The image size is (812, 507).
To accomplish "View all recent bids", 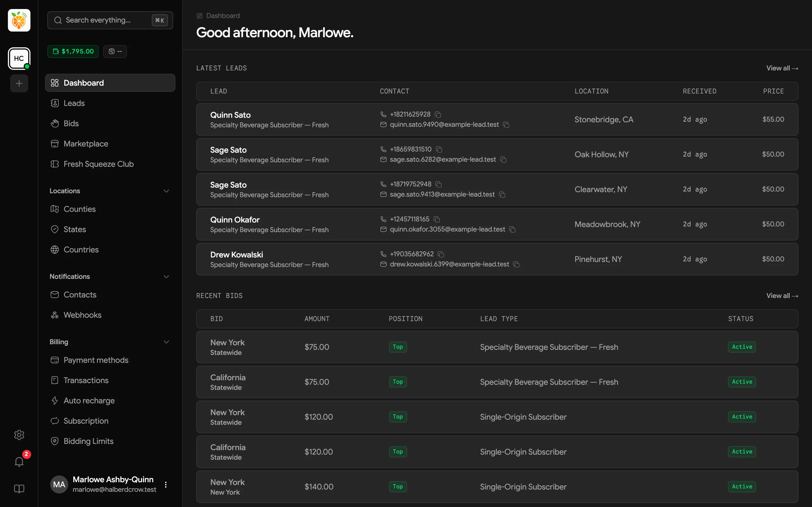I will pos(782,296).
